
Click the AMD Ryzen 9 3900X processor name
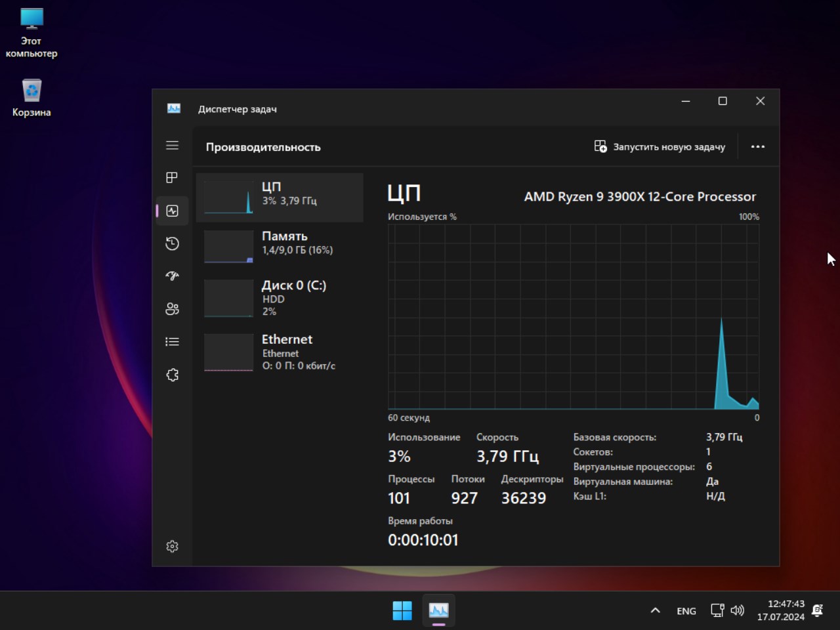click(x=640, y=196)
